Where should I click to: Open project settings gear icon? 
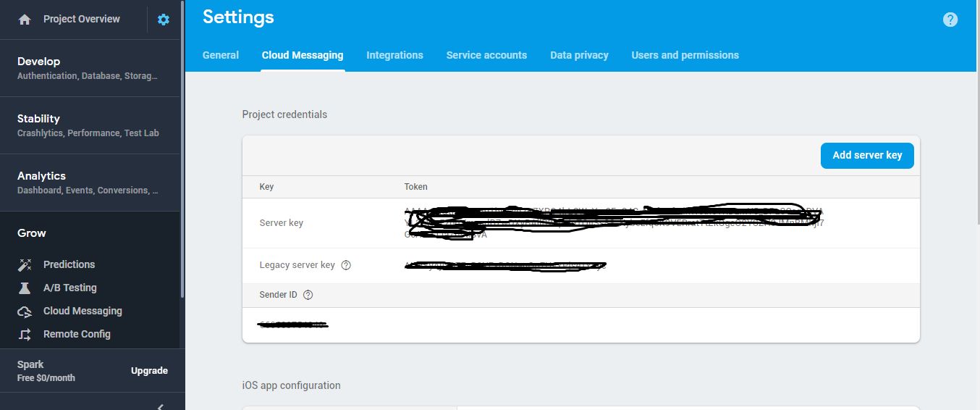coord(164,20)
